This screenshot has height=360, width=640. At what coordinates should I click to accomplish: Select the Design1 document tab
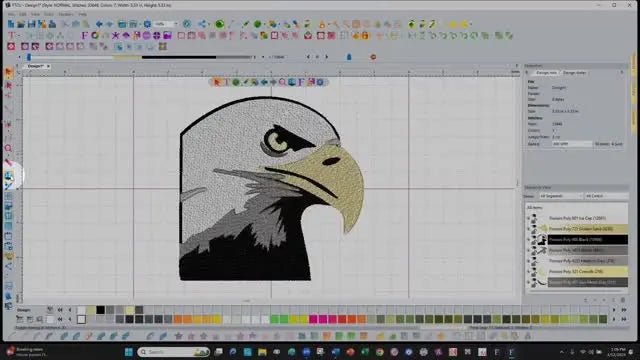coord(36,66)
